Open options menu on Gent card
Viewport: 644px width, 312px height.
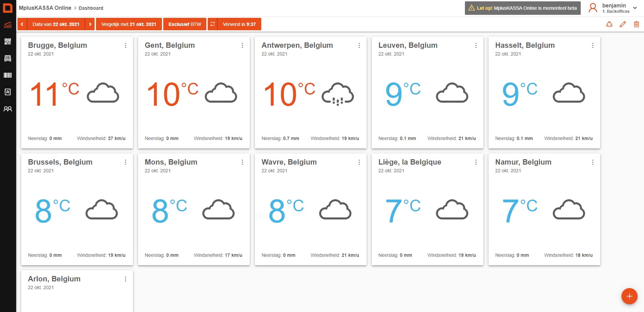tap(242, 45)
